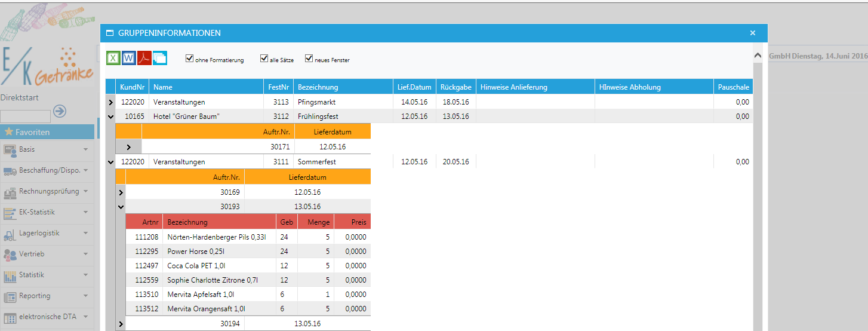
Task: Export table to Excel icon
Action: pyautogui.click(x=113, y=58)
